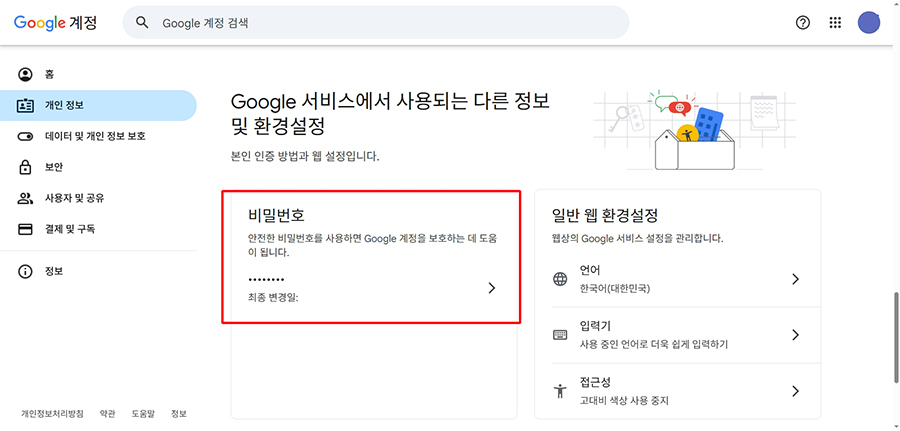
Task: Click the 고대비 색상 사용 중지 text
Action: tap(624, 401)
